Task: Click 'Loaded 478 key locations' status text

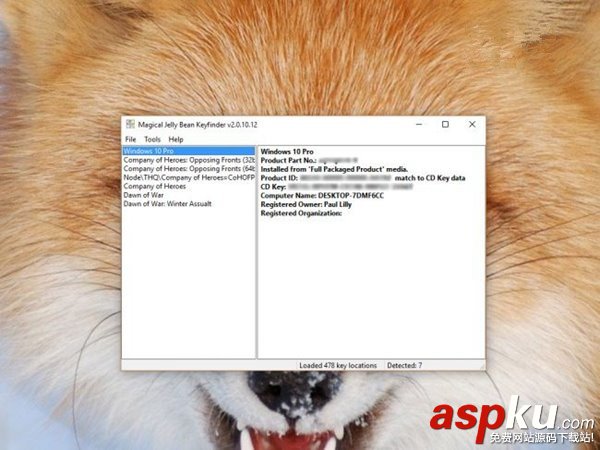Action: tap(338, 365)
